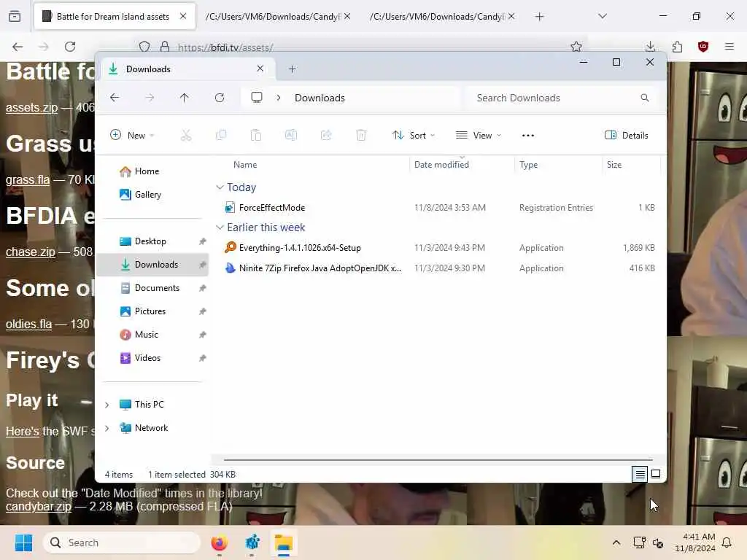The height and width of the screenshot is (560, 747).
Task: Click the Share icon in Explorer toolbar
Action: coord(326,135)
